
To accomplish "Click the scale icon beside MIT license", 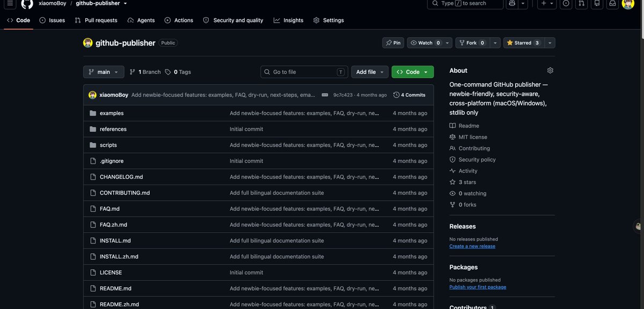I will pyautogui.click(x=452, y=137).
